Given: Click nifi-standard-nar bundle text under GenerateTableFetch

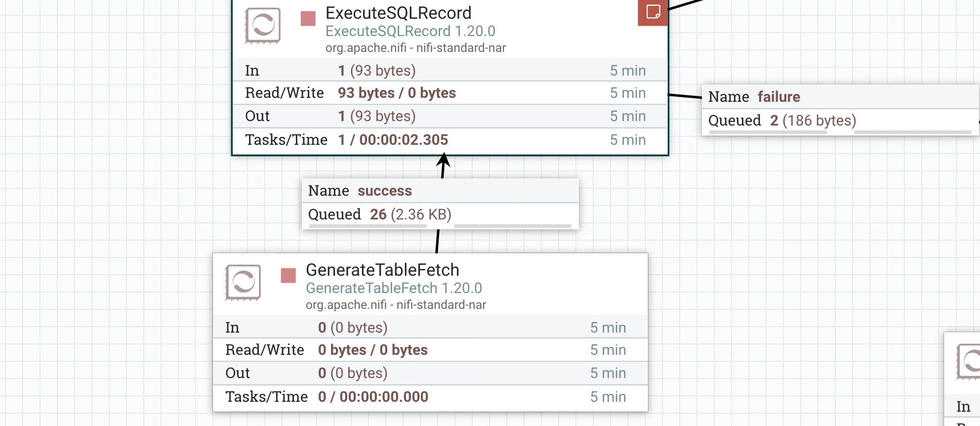Looking at the screenshot, I should [441, 305].
